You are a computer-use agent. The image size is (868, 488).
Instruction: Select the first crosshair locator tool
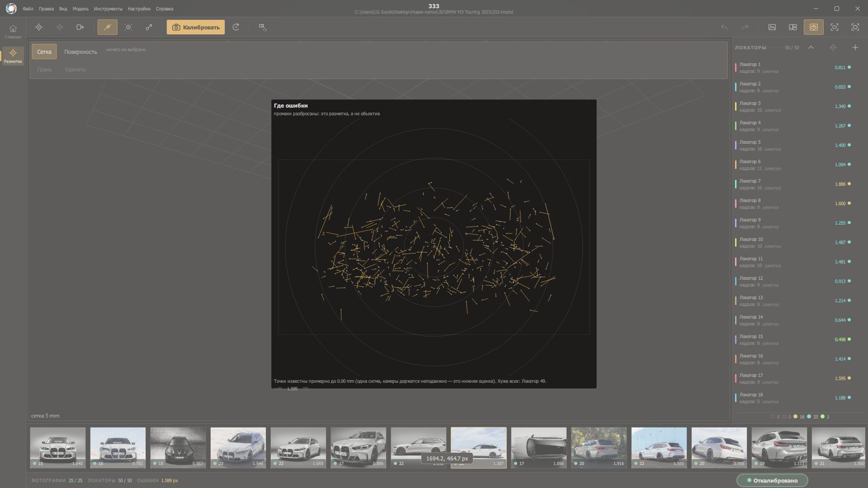39,27
